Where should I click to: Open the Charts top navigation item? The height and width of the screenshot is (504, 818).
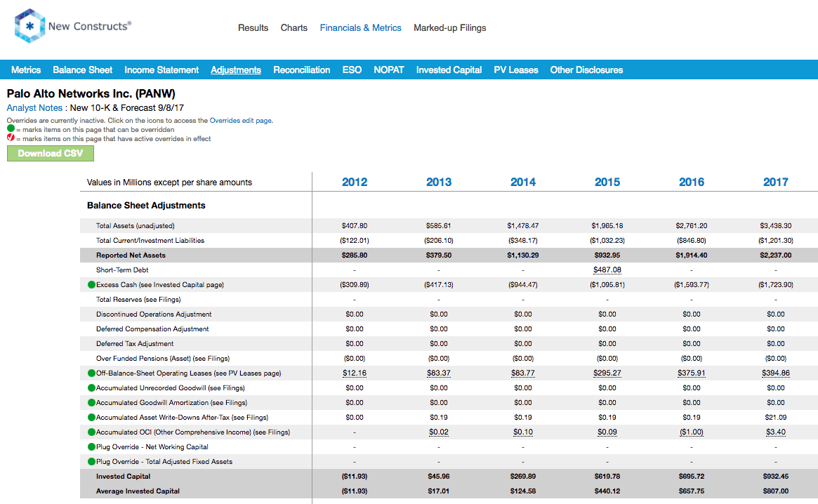coord(293,27)
